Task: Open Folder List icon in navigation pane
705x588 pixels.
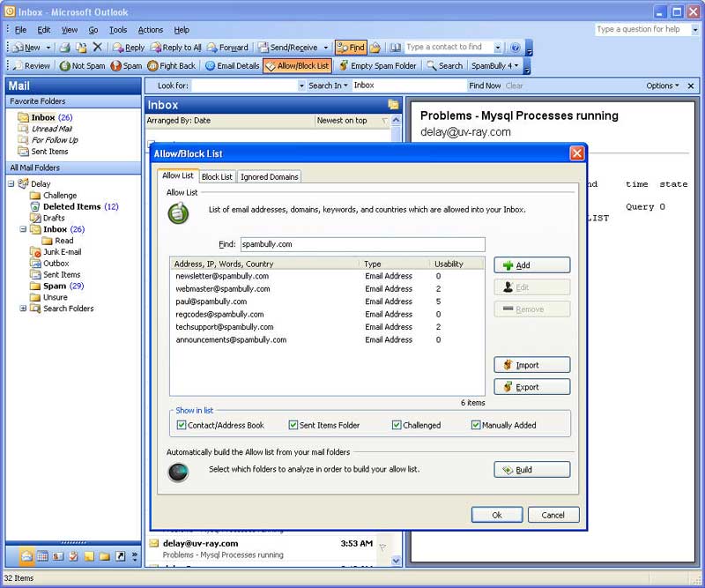Action: tap(104, 556)
